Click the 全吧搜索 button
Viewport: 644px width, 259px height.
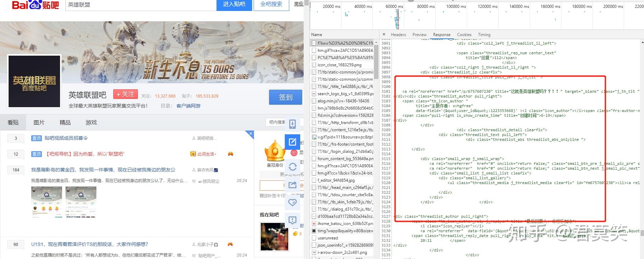click(x=271, y=5)
